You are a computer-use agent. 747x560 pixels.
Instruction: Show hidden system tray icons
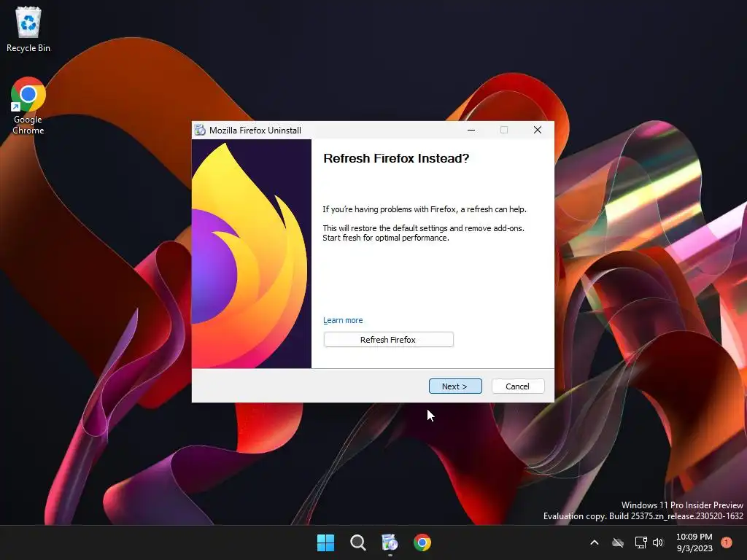(595, 542)
